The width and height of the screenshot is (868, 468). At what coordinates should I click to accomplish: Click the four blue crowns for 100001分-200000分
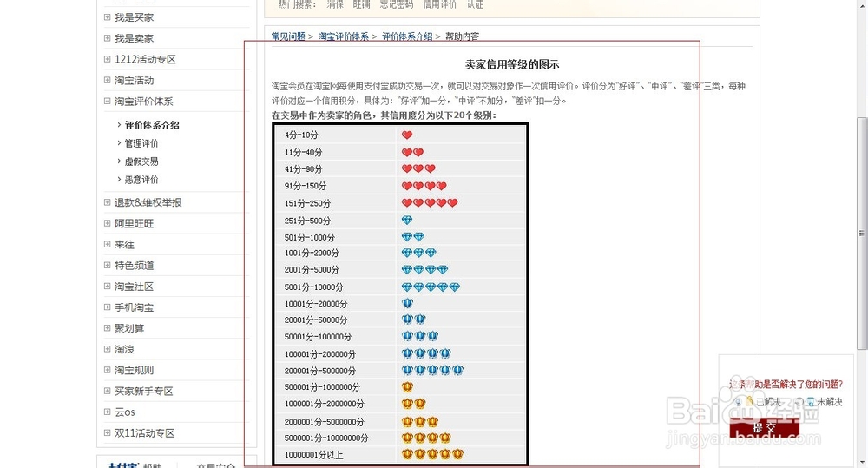click(426, 353)
